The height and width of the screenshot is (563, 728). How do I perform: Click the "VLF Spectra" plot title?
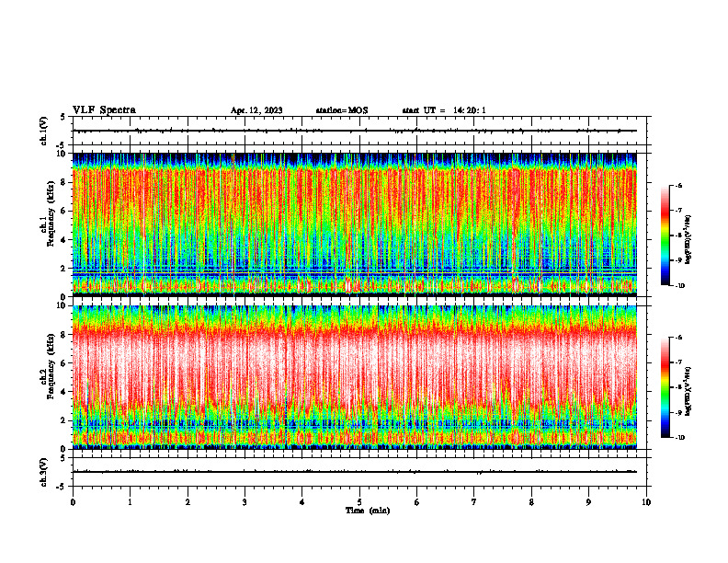point(104,110)
